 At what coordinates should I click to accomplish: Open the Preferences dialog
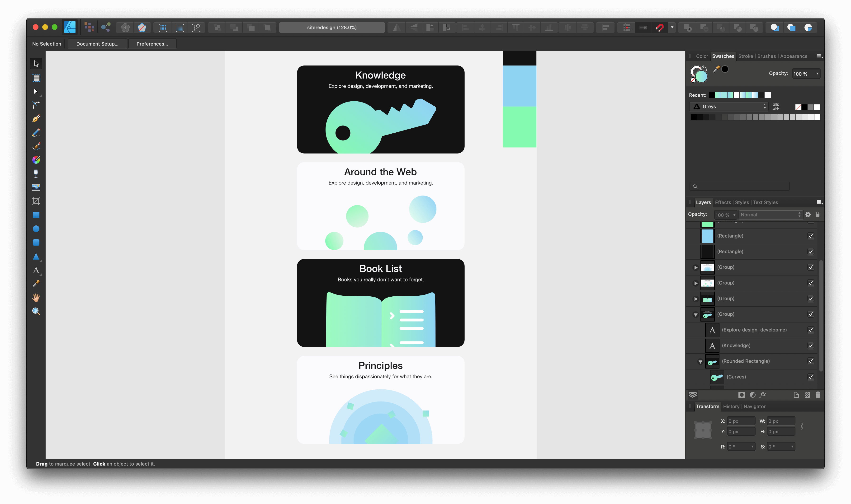click(x=152, y=43)
